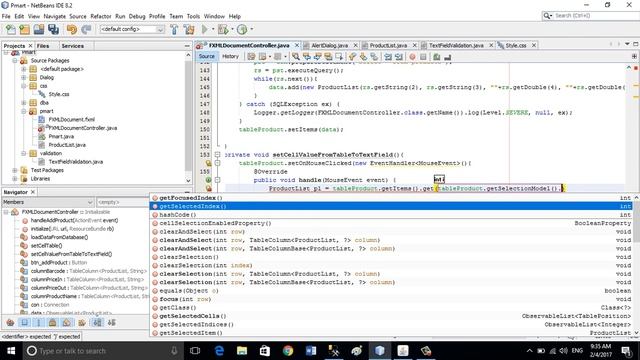
Task: Click the Profile Project clock icon
Action: [242, 29]
